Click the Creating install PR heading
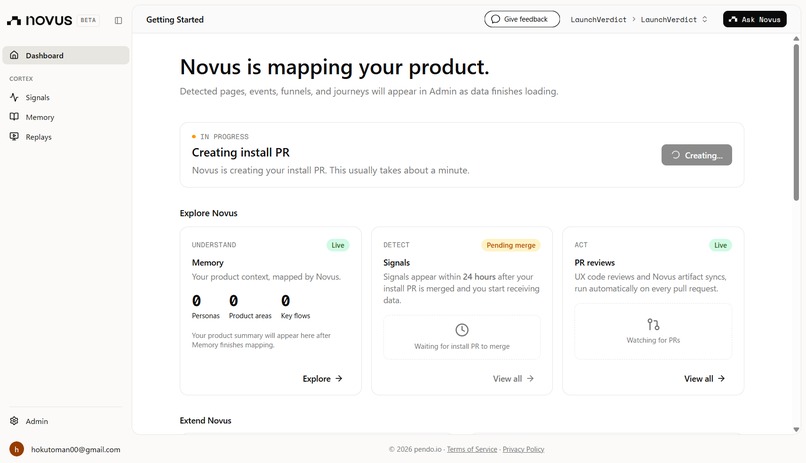806x463 pixels. click(x=241, y=153)
